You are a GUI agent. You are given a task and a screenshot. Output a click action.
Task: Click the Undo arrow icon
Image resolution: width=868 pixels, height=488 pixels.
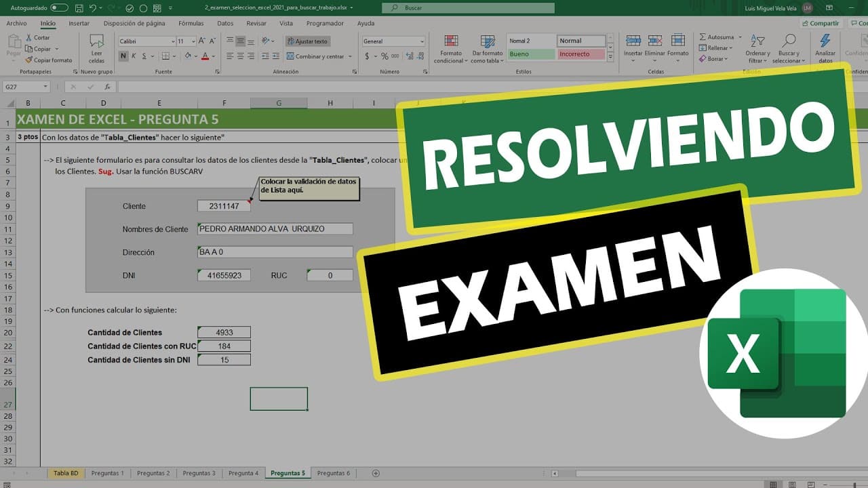click(x=94, y=7)
